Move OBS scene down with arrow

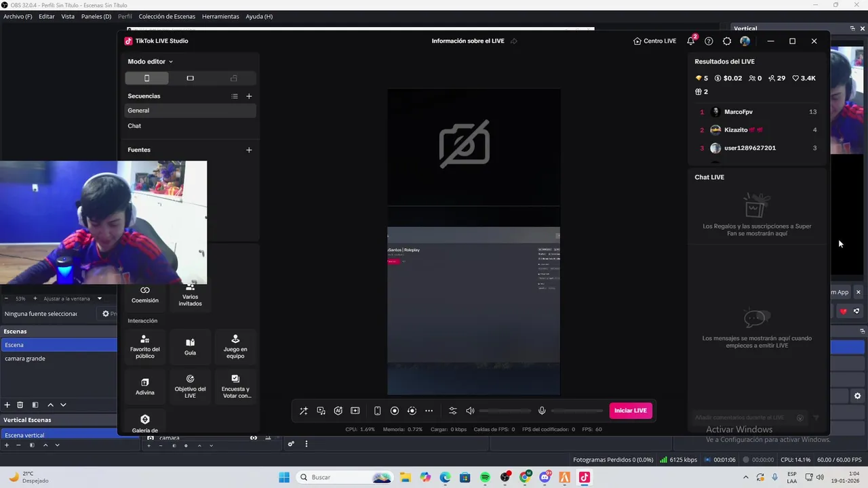(x=63, y=405)
